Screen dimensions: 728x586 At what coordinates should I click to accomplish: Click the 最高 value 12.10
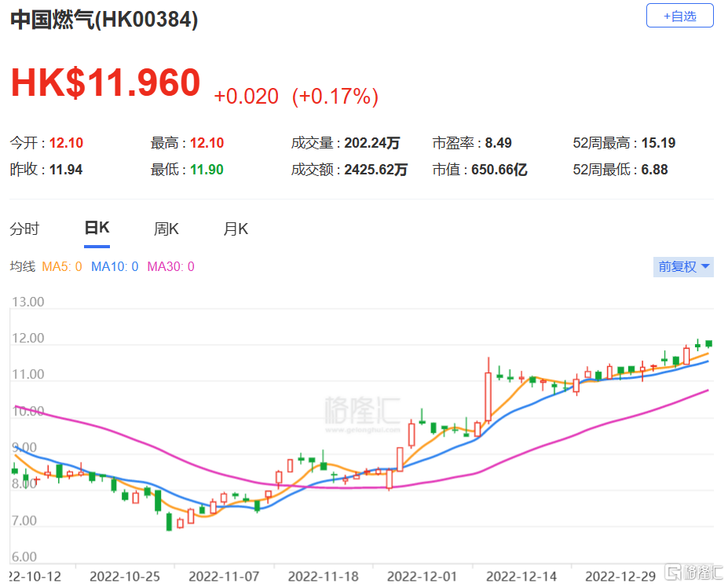point(207,143)
